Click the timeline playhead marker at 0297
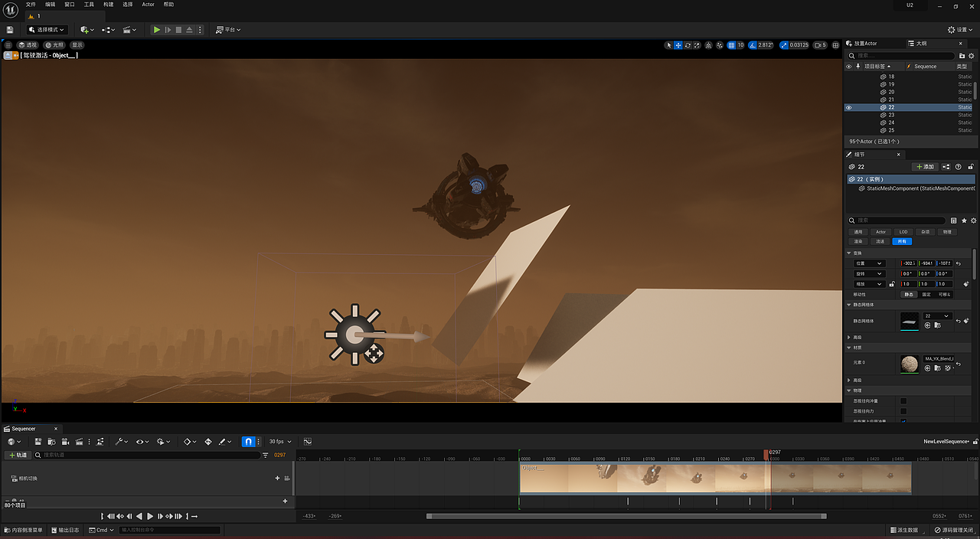Image resolution: width=980 pixels, height=539 pixels. 766,454
